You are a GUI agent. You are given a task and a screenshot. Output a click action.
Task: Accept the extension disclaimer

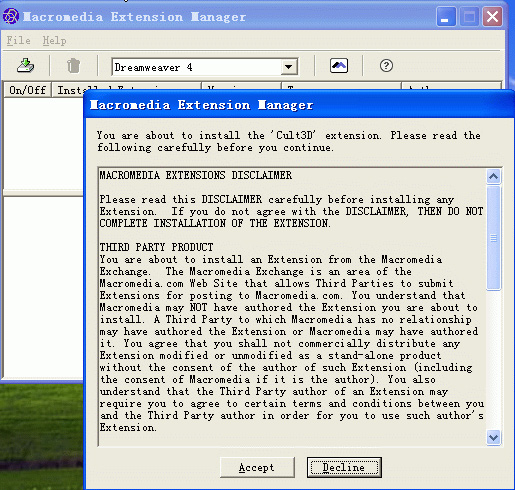pos(257,467)
